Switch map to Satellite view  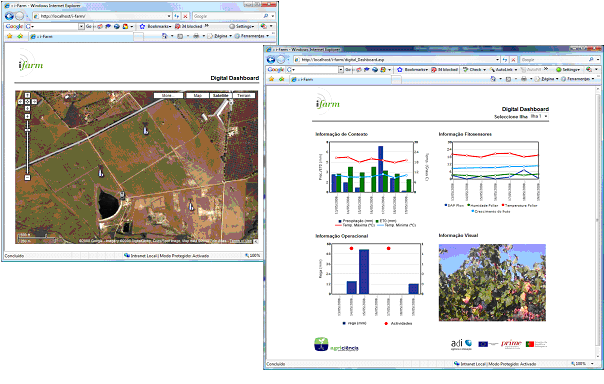[x=221, y=96]
